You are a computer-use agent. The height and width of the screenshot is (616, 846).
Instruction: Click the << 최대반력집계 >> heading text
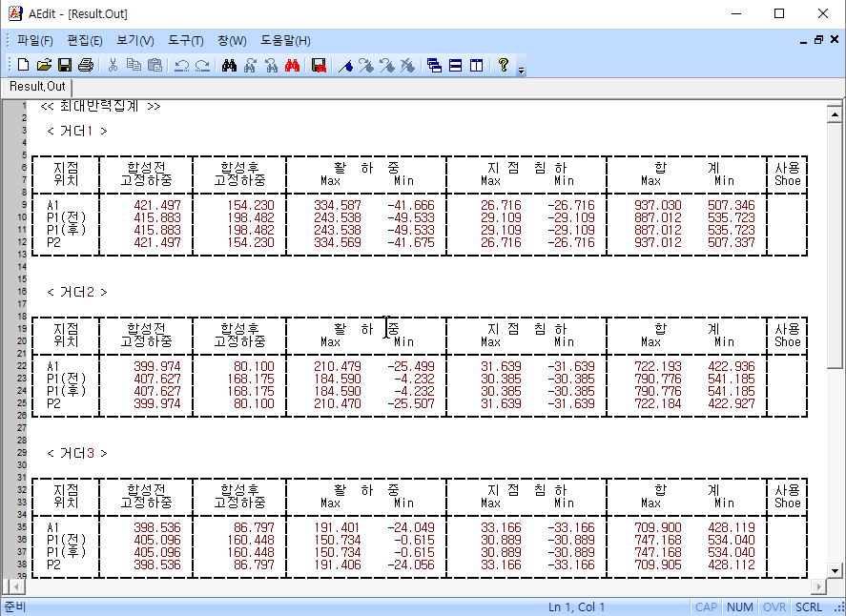(x=100, y=106)
